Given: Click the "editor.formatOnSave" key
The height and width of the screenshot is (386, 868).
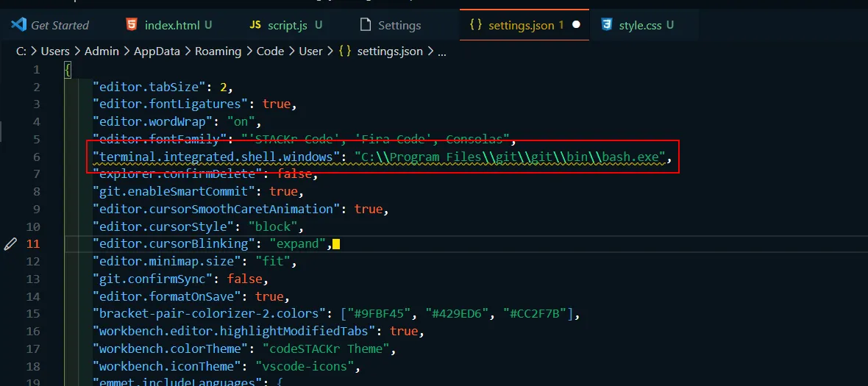Looking at the screenshot, I should tap(167, 296).
